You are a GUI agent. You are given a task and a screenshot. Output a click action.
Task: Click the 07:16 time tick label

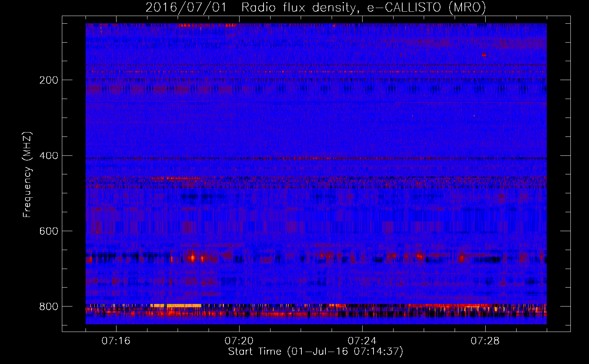pyautogui.click(x=116, y=341)
